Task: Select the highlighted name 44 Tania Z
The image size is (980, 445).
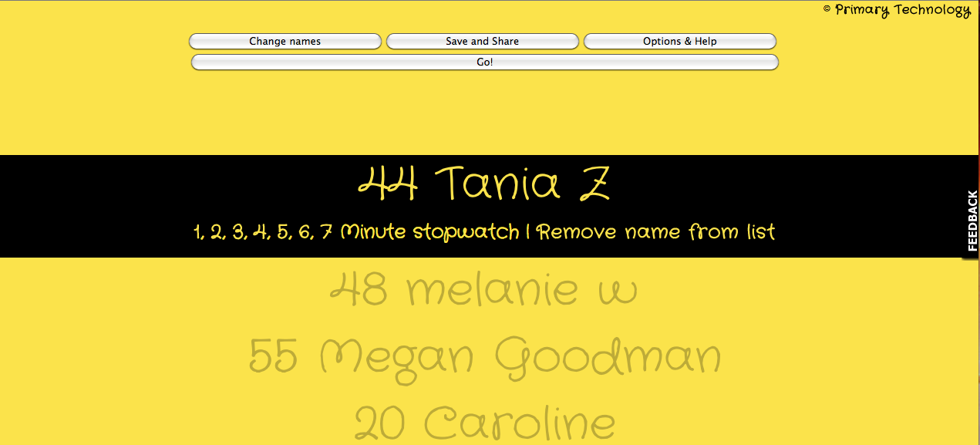Action: [x=484, y=185]
